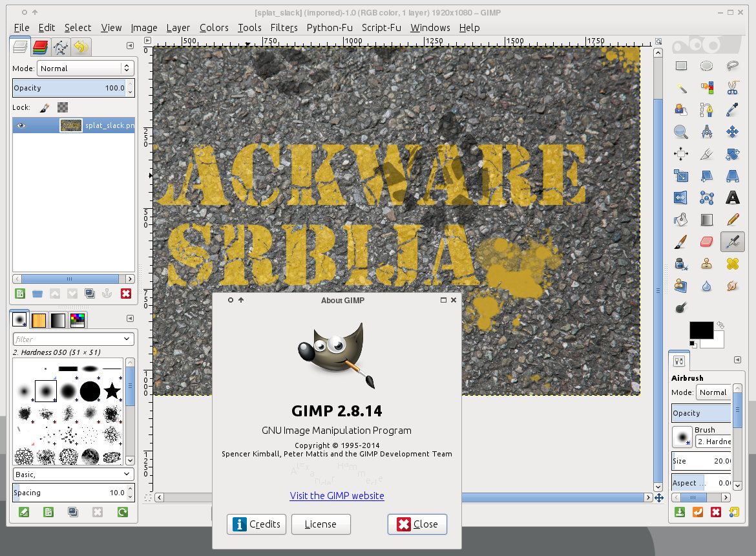
Task: Open the Filters menu
Action: (284, 27)
